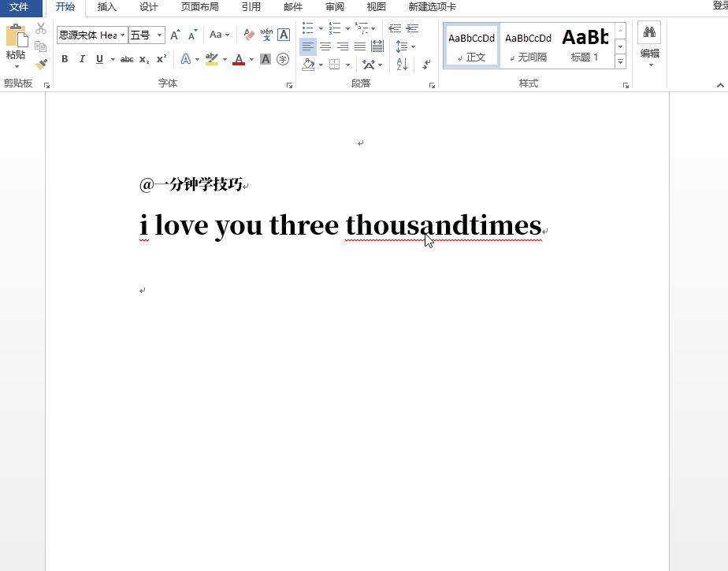
Task: Open the 文件 File tab
Action: point(19,7)
